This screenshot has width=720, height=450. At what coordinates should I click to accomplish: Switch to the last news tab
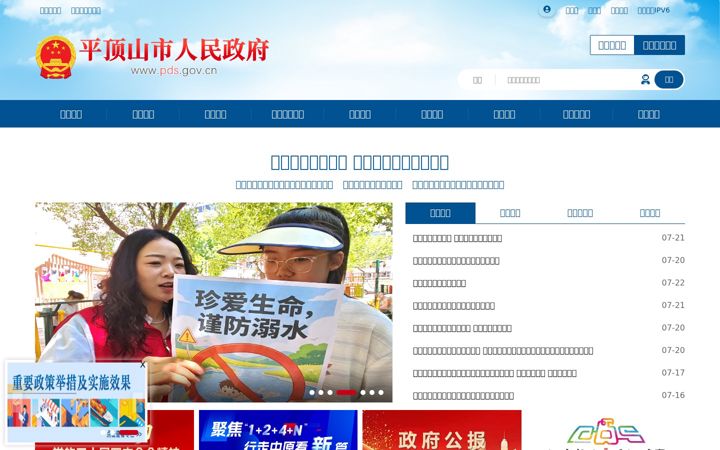(x=650, y=213)
